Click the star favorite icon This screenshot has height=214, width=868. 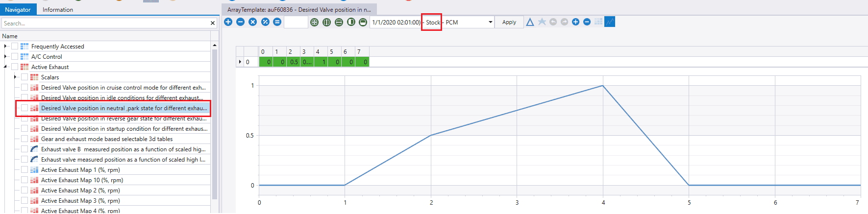tap(542, 22)
